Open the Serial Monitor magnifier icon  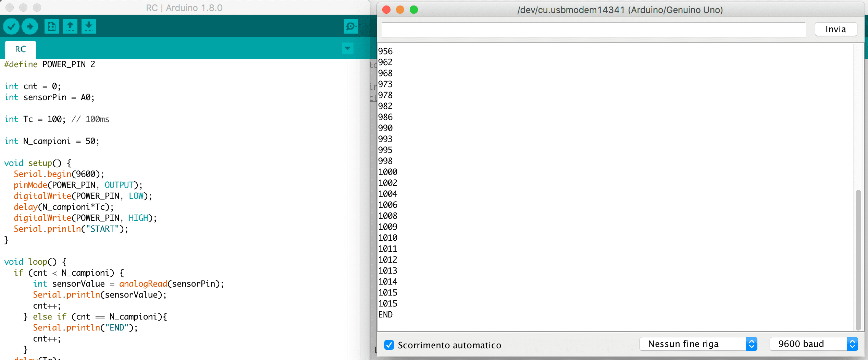pos(351,26)
